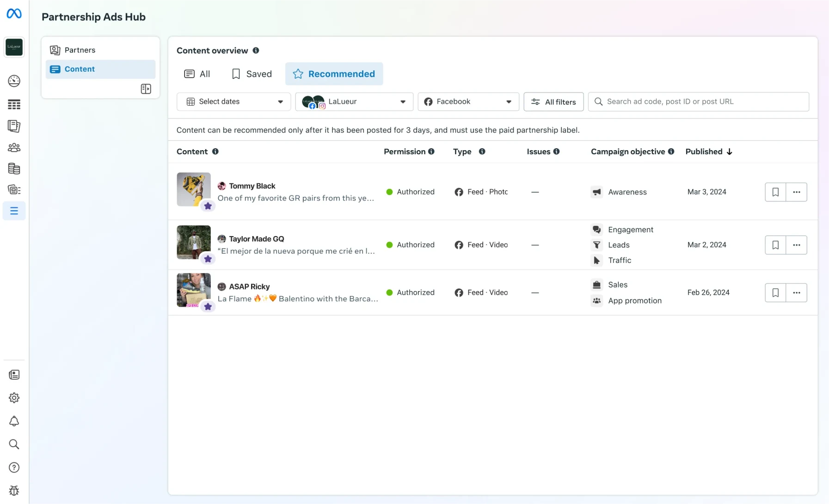Image resolution: width=829 pixels, height=504 pixels.
Task: Click the Mar 3, 2024 published date
Action: 706,192
